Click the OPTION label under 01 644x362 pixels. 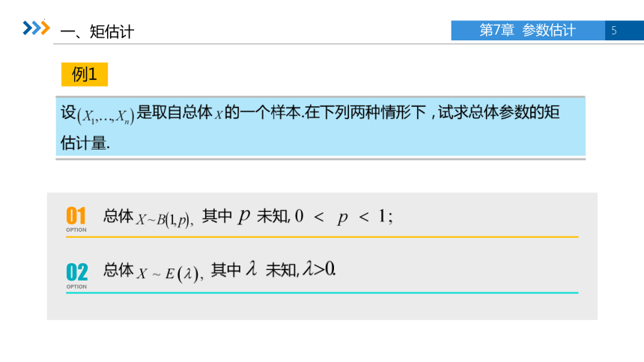[76, 230]
